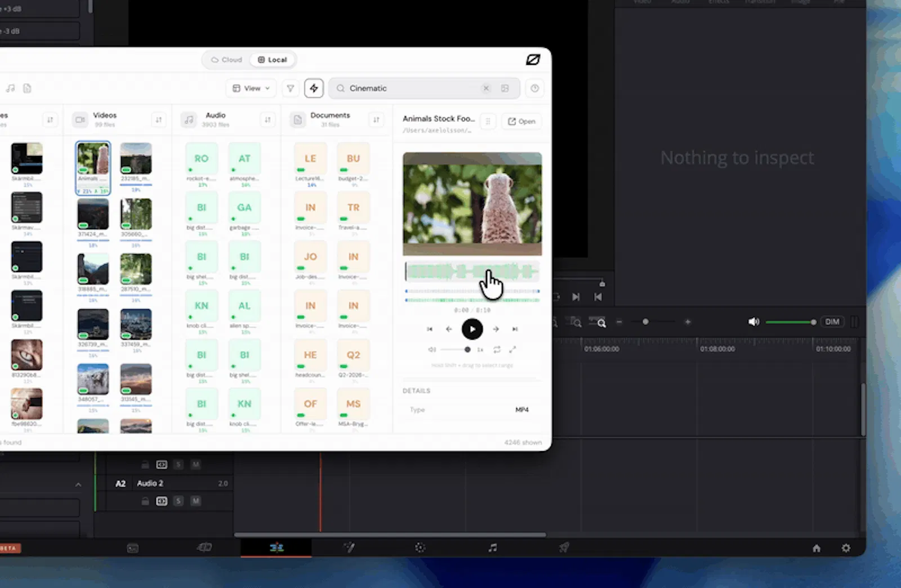Screen dimensions: 901x588
Task: Select the BU budget document
Action: (x=353, y=159)
